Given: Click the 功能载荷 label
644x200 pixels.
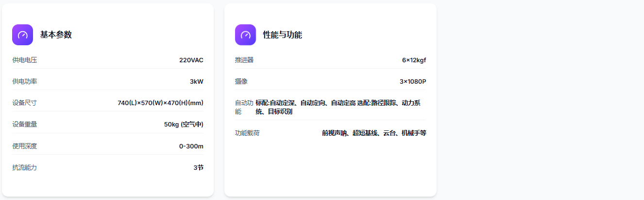Looking at the screenshot, I should [247, 133].
